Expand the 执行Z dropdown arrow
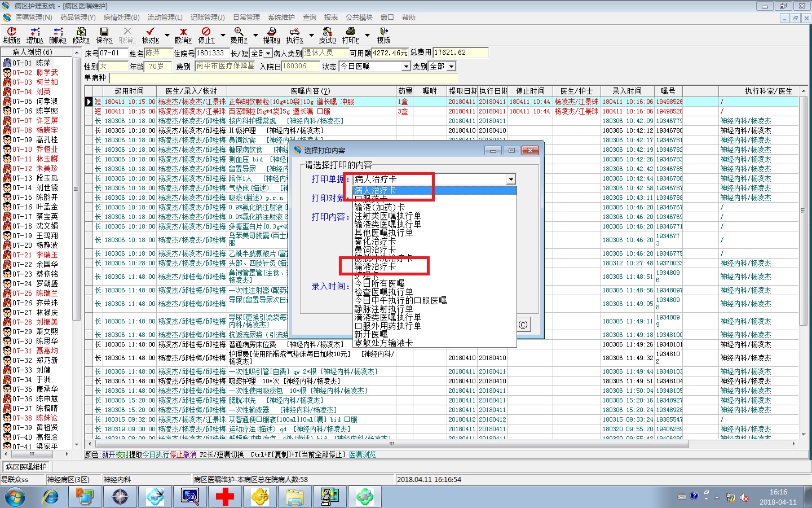The width and height of the screenshot is (812, 508). pyautogui.click(x=311, y=35)
